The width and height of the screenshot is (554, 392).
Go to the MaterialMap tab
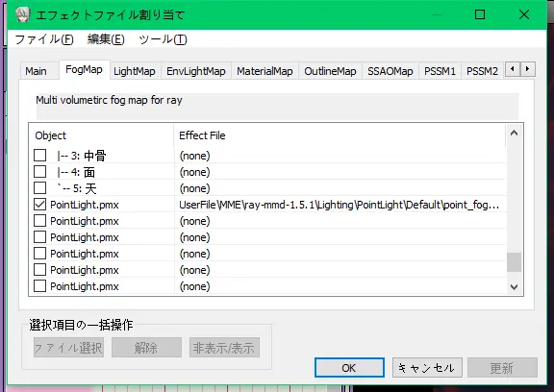tap(264, 71)
